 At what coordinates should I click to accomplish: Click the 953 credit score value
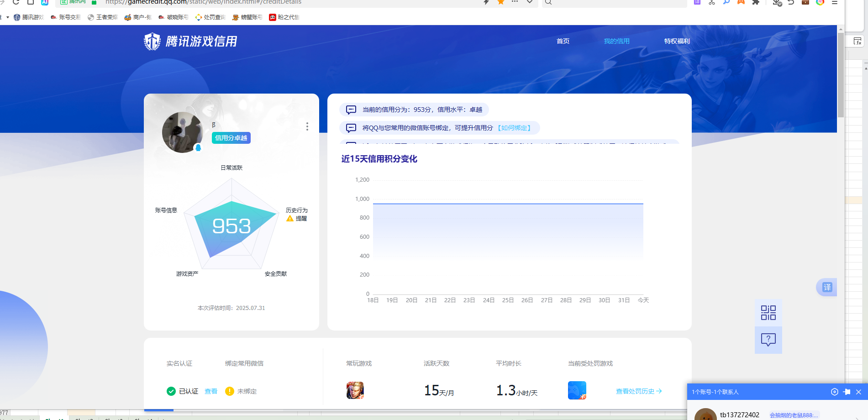click(x=231, y=226)
